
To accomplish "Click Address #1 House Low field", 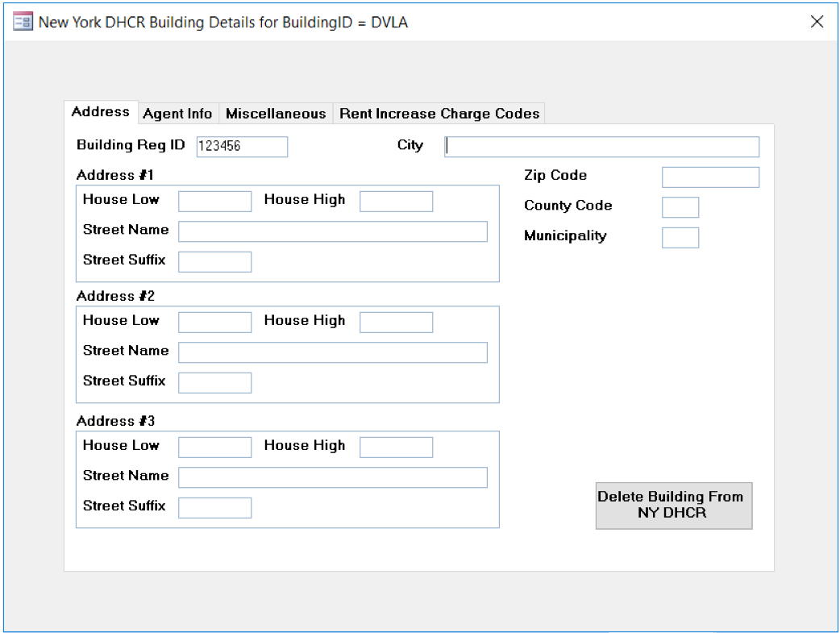I will (214, 202).
